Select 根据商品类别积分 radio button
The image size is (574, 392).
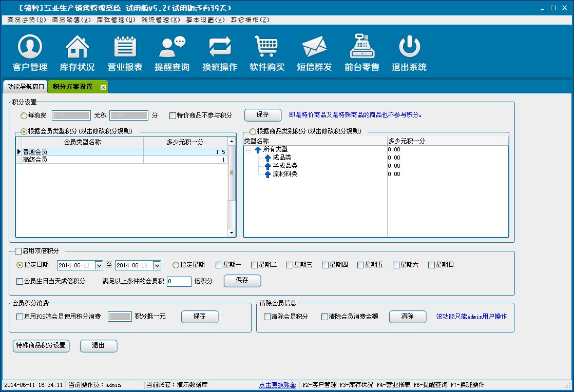tap(253, 131)
